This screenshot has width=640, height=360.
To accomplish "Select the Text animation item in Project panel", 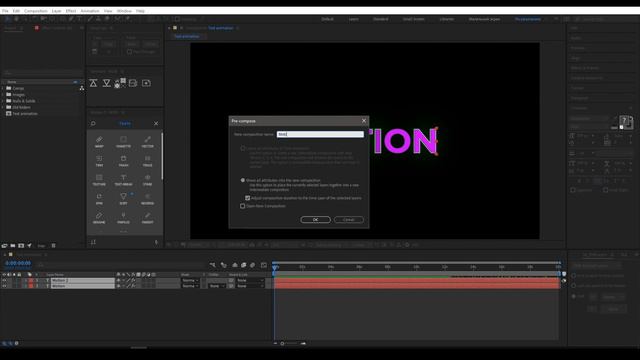I will coord(24,114).
